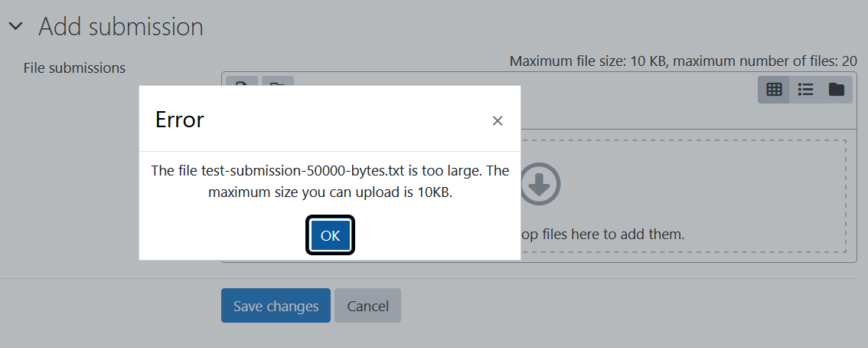This screenshot has width=868, height=348.
Task: Show files as a detailed list view
Action: (805, 89)
